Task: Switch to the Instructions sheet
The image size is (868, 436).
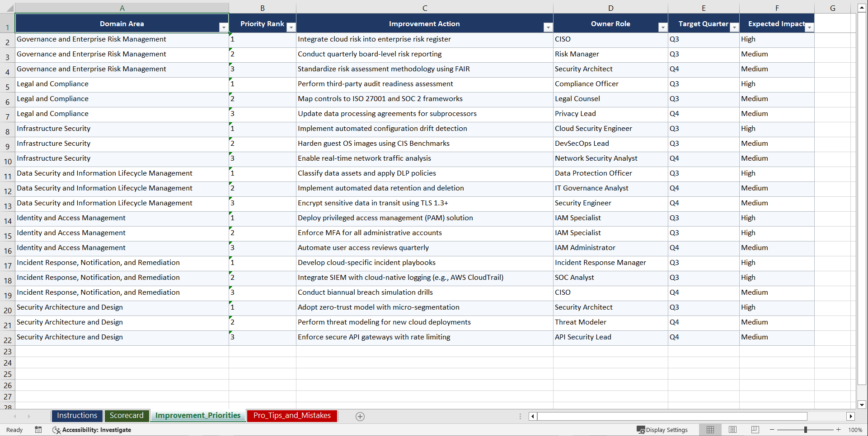Action: pos(77,416)
